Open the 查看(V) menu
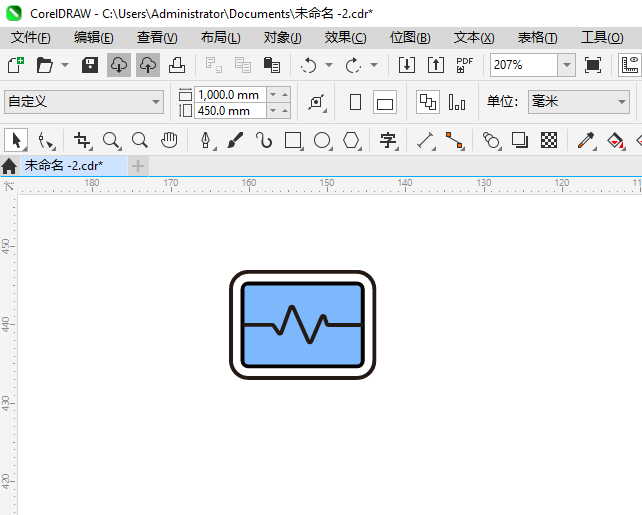This screenshot has width=642, height=515. point(157,38)
